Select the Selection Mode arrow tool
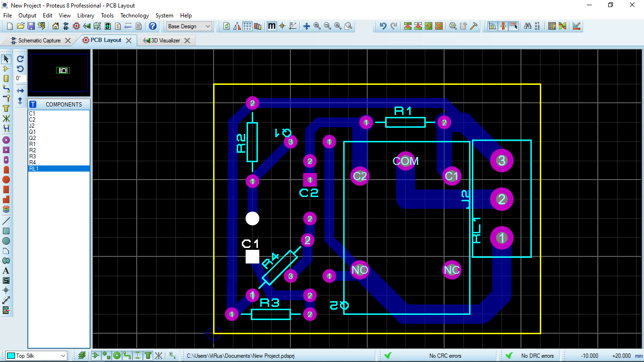The height and width of the screenshot is (362, 644). (6, 59)
